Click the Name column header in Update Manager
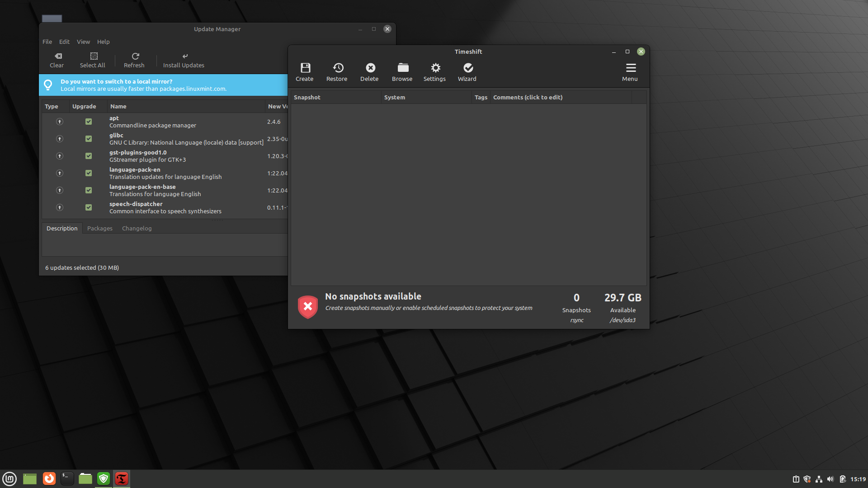This screenshot has height=488, width=868. 186,106
